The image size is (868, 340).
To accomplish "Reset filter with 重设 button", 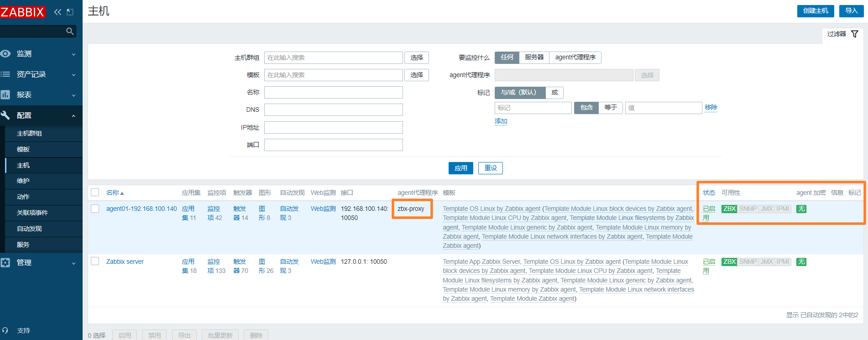I will pos(491,168).
